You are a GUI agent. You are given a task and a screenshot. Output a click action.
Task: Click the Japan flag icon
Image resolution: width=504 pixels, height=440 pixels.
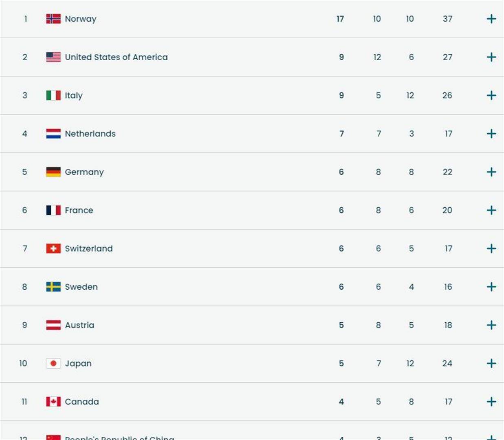click(53, 363)
